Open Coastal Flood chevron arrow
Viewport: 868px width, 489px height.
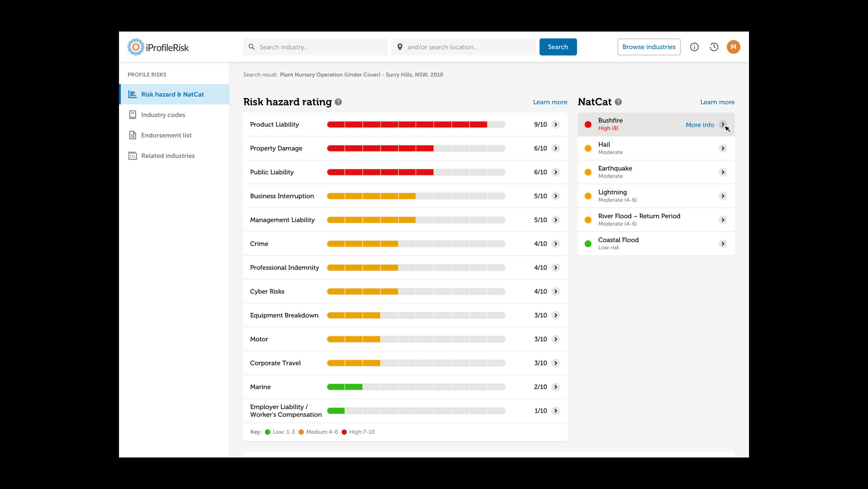click(723, 244)
